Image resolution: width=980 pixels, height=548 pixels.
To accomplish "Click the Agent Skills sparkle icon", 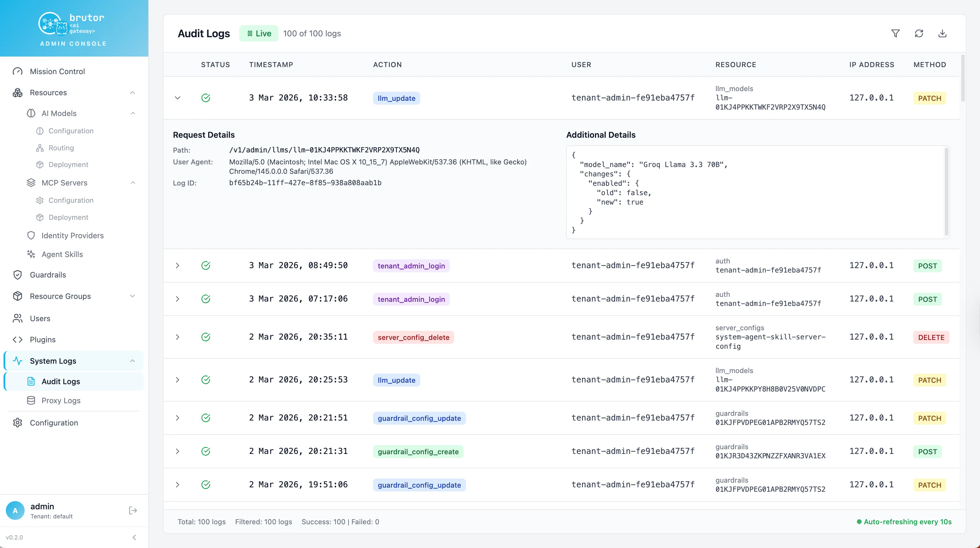I will (x=31, y=254).
